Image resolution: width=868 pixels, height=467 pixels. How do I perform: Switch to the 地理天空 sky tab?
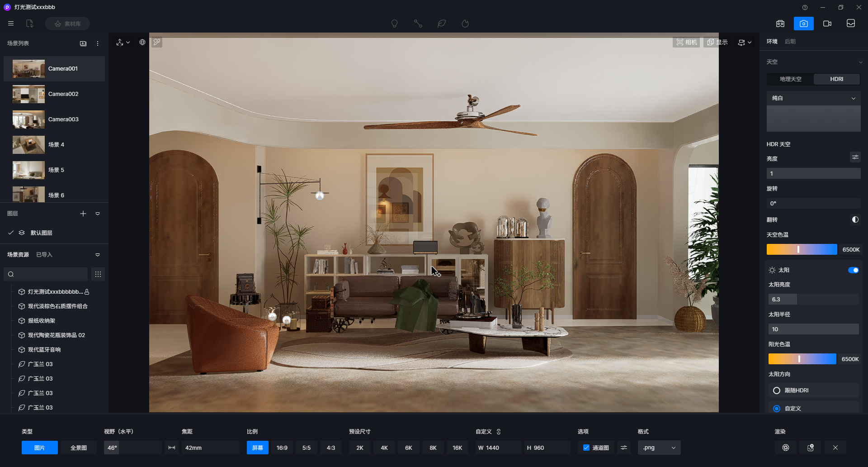point(790,79)
